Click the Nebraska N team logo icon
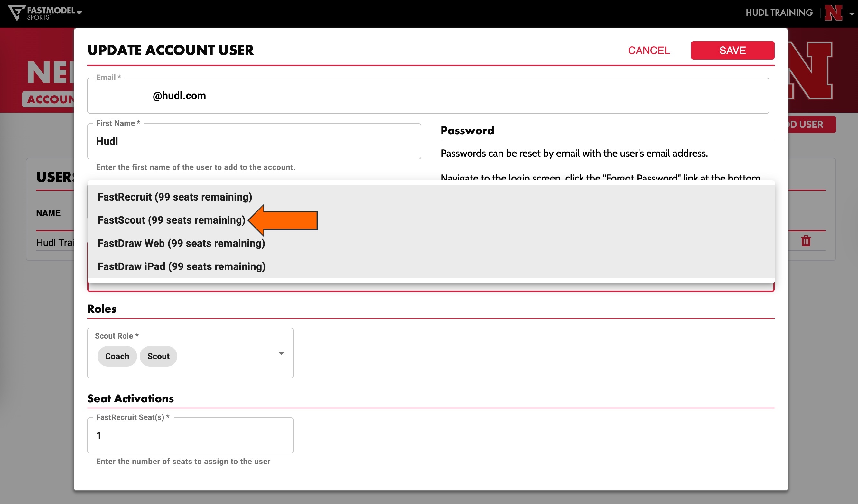This screenshot has height=504, width=858. click(x=833, y=13)
